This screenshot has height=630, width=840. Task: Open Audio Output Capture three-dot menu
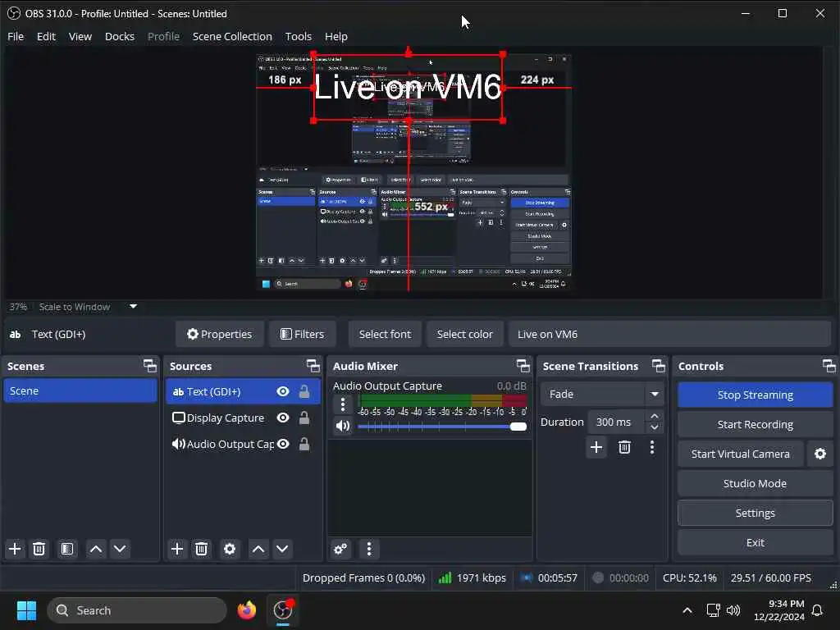tap(343, 404)
